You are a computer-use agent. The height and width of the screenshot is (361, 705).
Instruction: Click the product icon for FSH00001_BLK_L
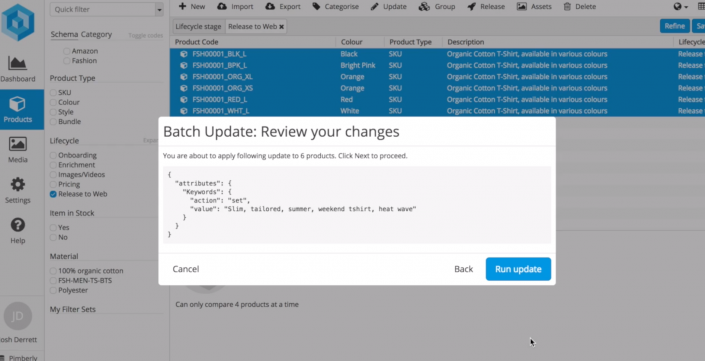pyautogui.click(x=183, y=54)
